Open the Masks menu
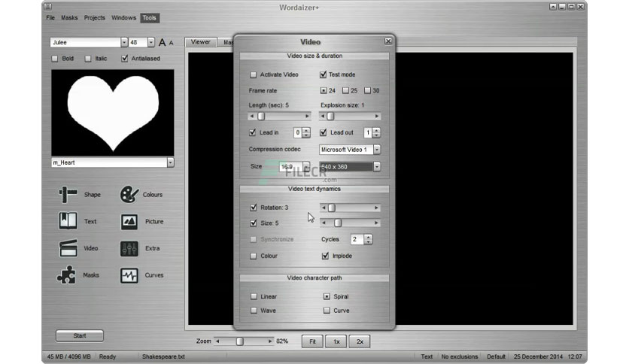629x364 pixels. (x=69, y=17)
